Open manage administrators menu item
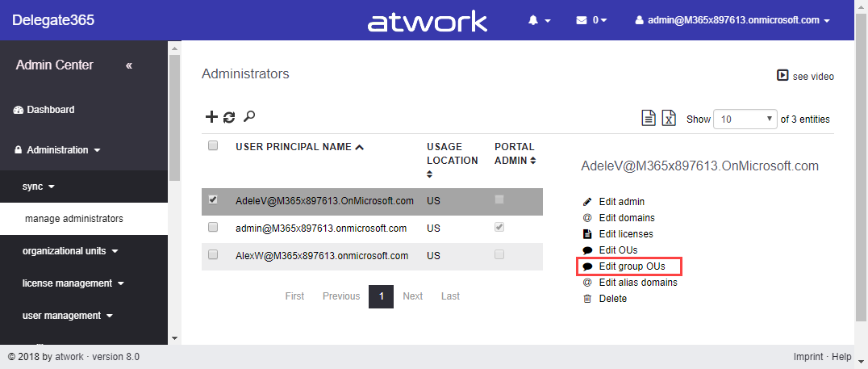868x369 pixels. pyautogui.click(x=74, y=219)
